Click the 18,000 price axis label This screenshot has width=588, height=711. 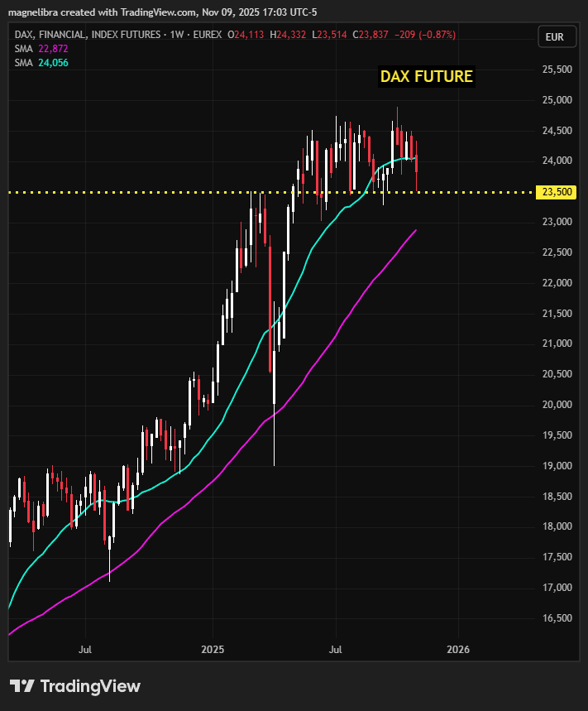[557, 526]
